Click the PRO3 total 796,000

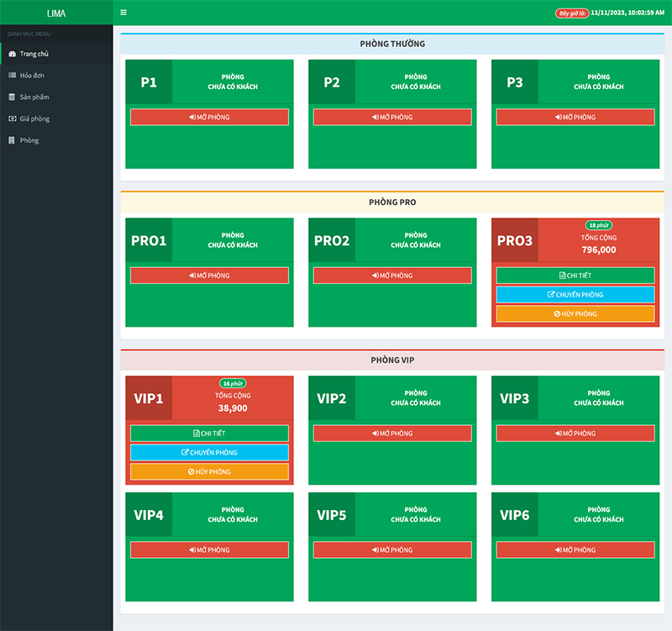click(x=599, y=250)
